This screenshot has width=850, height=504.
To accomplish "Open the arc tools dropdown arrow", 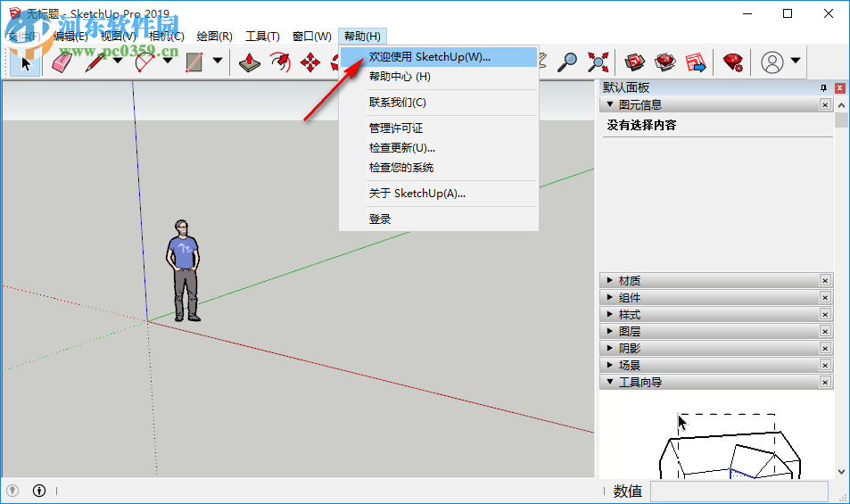I will click(168, 61).
